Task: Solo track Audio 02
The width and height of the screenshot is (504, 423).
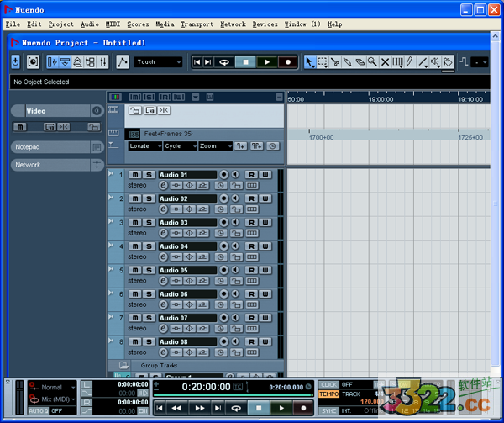Action: [x=149, y=198]
